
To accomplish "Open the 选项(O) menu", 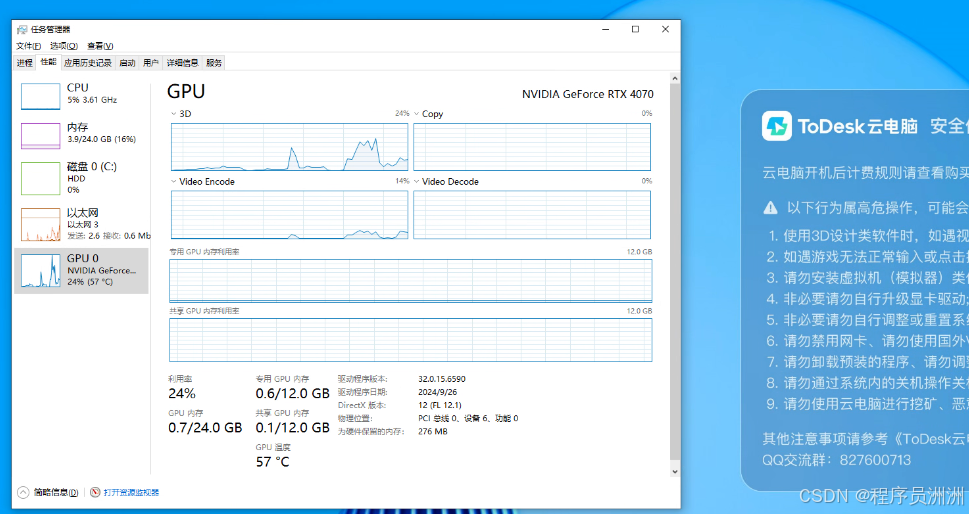I will click(x=64, y=46).
